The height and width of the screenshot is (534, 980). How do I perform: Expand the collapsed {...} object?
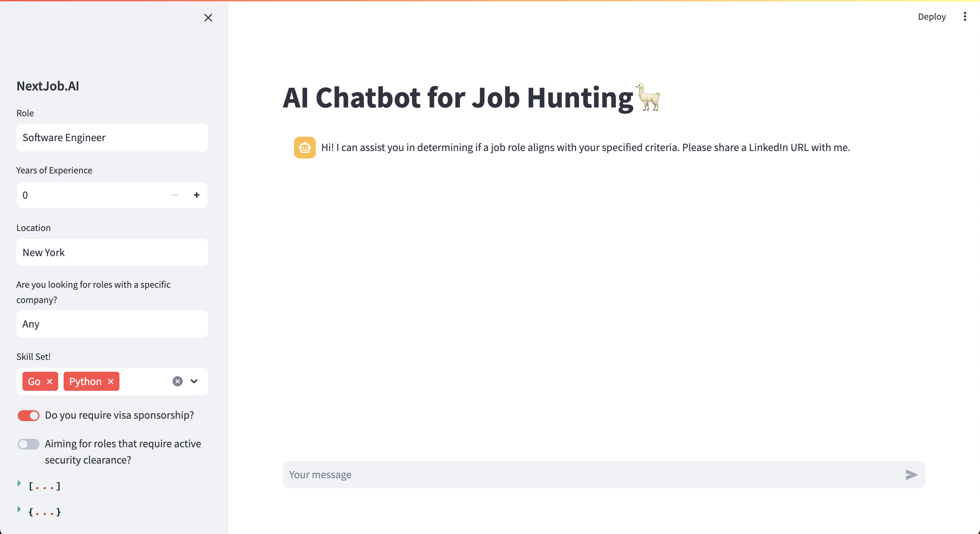[x=19, y=509]
